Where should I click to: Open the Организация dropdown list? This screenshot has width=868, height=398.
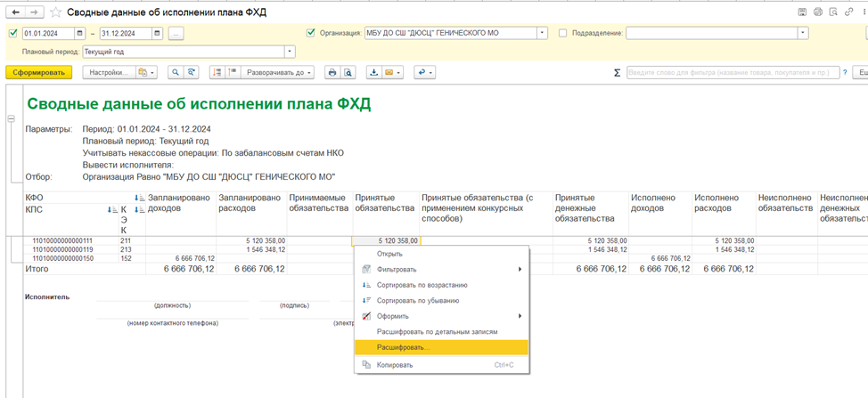(x=543, y=33)
